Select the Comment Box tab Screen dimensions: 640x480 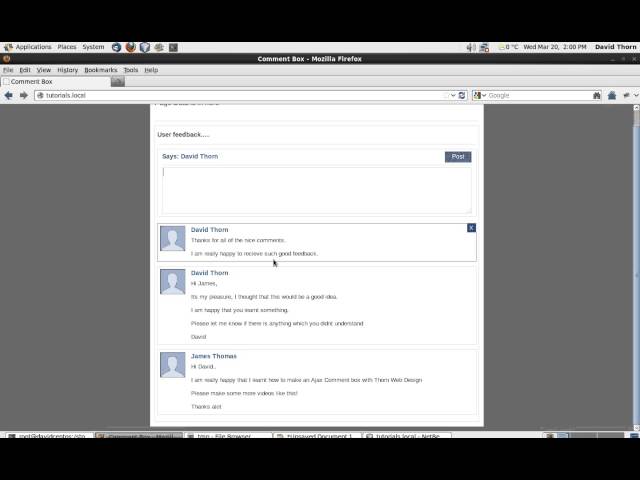pos(56,82)
